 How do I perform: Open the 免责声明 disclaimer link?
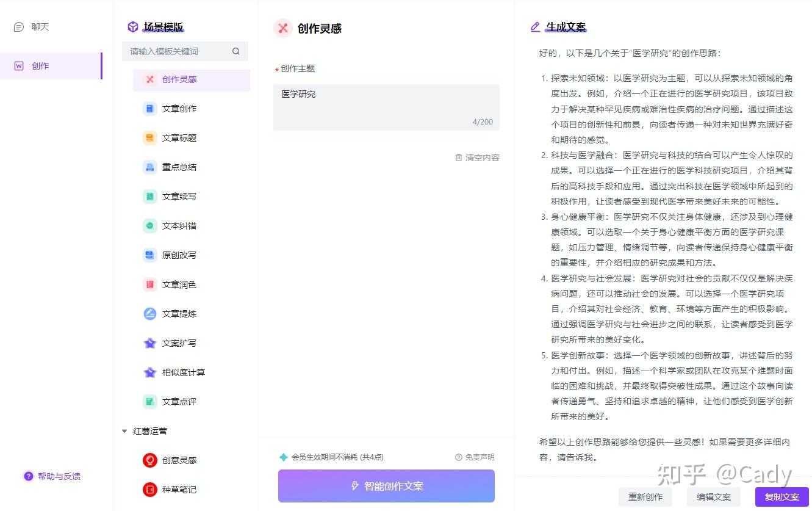tap(475, 457)
